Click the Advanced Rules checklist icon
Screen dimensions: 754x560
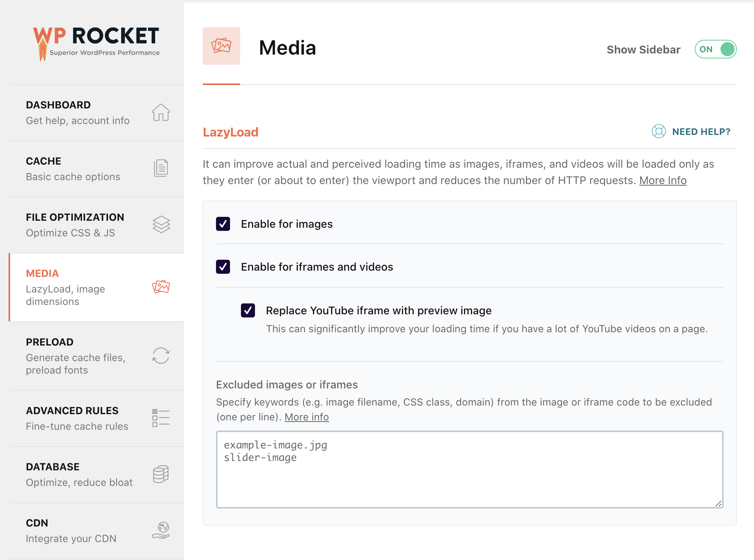tap(161, 418)
